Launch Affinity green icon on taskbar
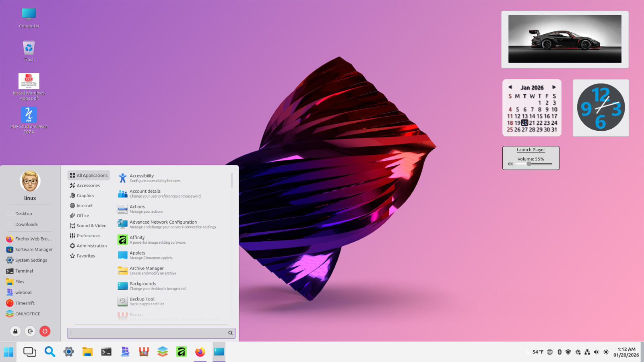The width and height of the screenshot is (644, 362). click(x=182, y=352)
